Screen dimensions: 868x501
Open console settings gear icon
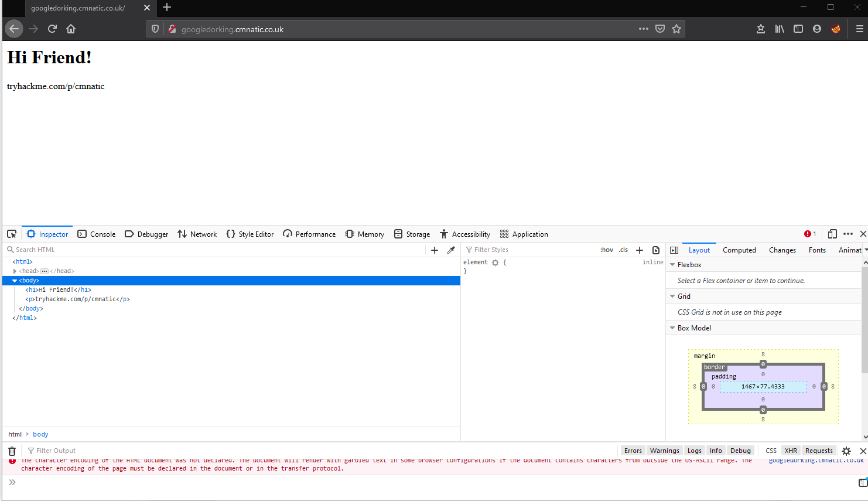point(846,451)
